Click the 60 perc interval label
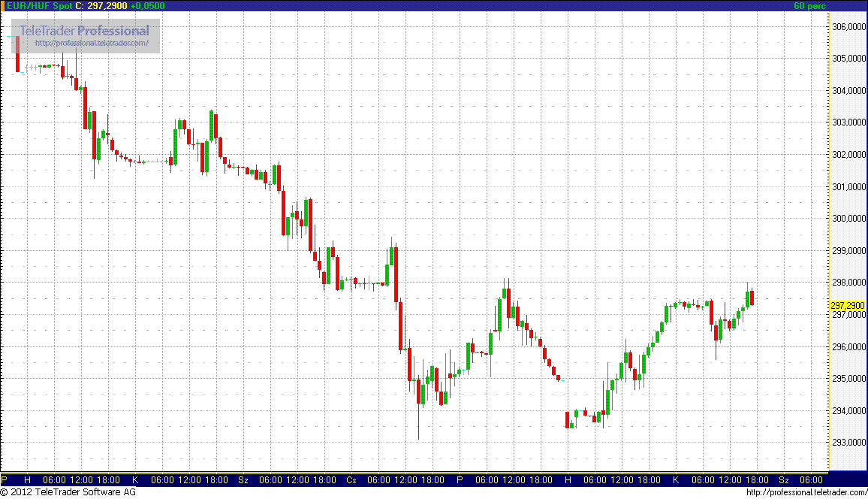The image size is (868, 499). click(x=810, y=5)
